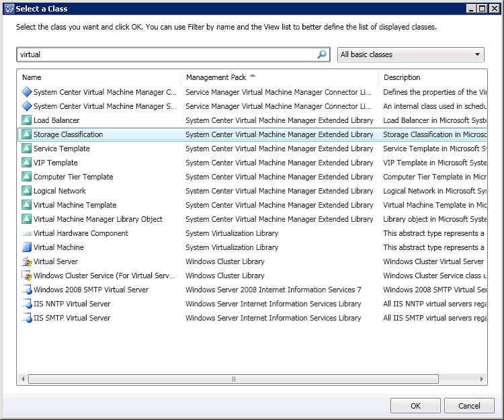
Task: Click the Virtual Machine class icon
Action: point(27,247)
